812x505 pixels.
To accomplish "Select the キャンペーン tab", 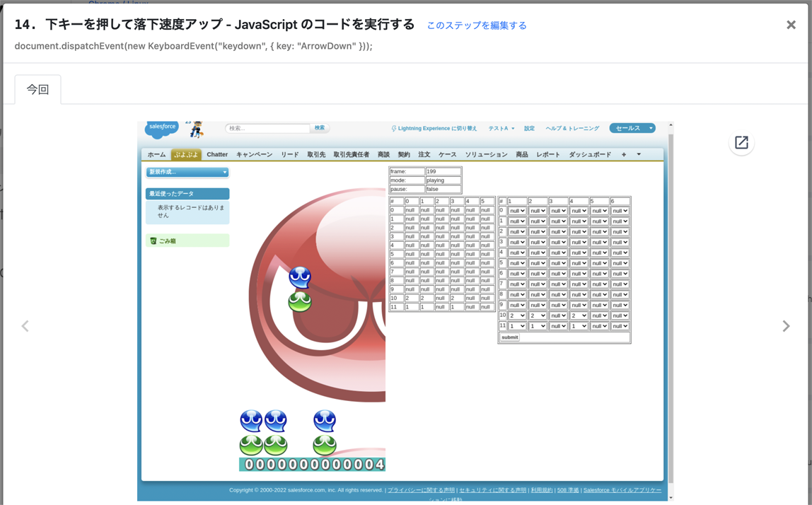I will tap(254, 154).
